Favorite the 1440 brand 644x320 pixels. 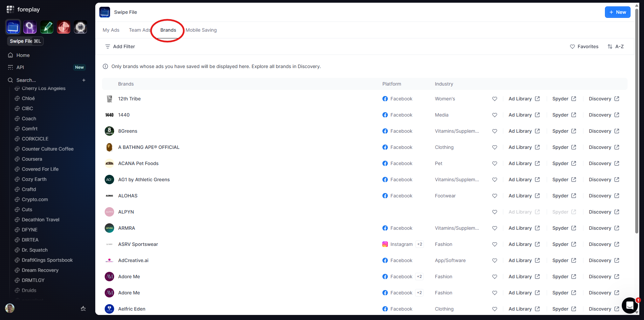coord(495,115)
